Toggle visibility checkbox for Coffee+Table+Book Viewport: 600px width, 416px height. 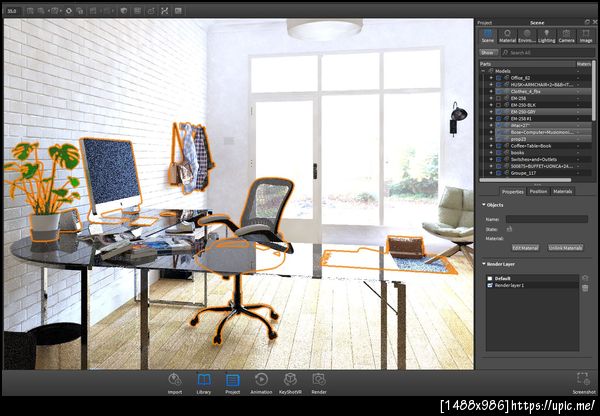pyautogui.click(x=499, y=146)
